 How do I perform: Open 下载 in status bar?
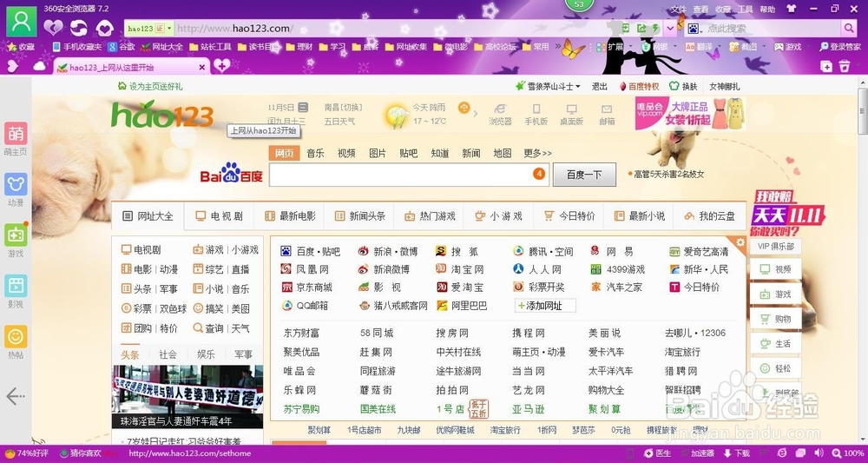(736, 453)
